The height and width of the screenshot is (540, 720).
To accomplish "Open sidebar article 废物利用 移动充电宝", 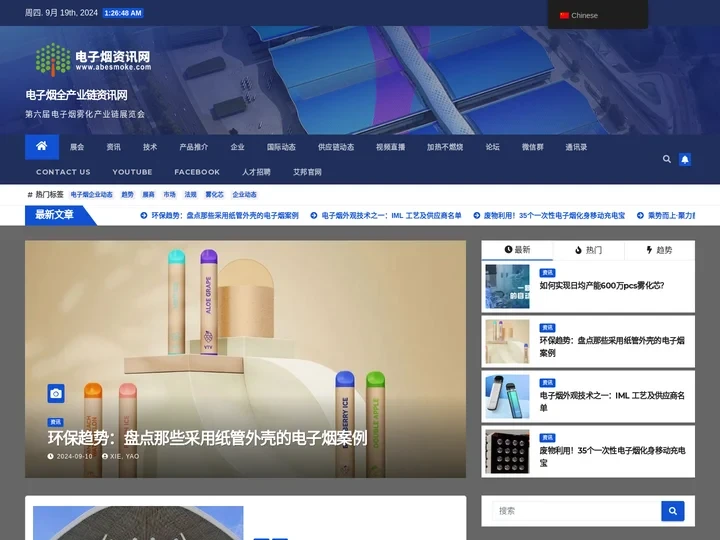I will (612, 456).
